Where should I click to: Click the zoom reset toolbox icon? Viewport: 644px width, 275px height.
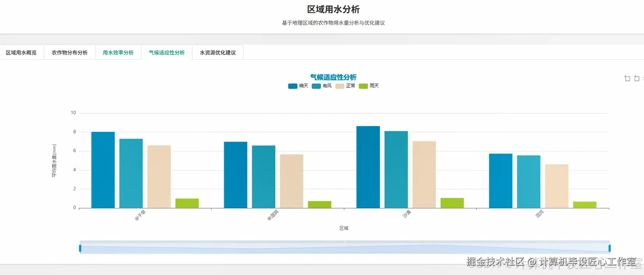[x=637, y=78]
